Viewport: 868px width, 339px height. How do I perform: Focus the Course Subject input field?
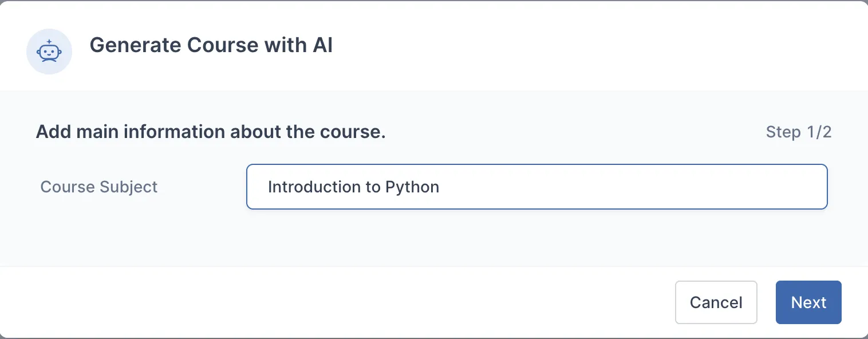536,187
